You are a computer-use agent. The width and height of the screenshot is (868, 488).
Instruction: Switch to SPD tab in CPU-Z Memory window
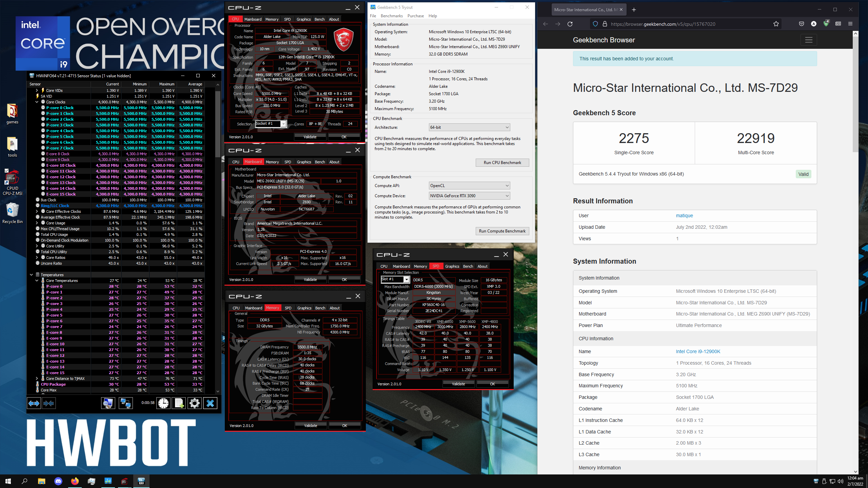click(288, 308)
